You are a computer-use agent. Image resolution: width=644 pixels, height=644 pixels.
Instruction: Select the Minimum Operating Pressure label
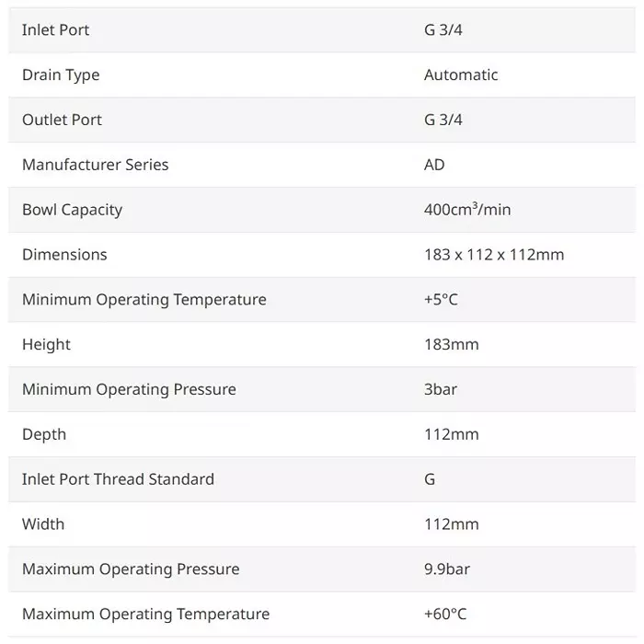129,390
